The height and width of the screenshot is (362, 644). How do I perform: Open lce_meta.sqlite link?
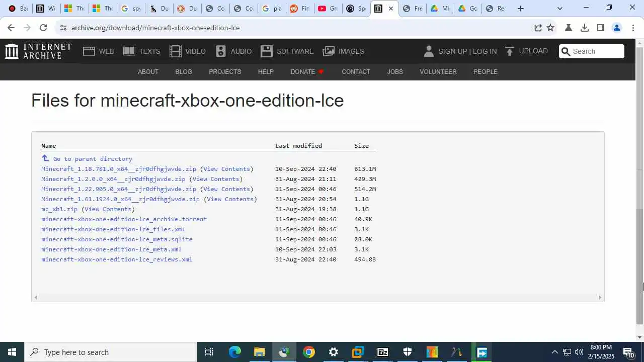(x=117, y=239)
